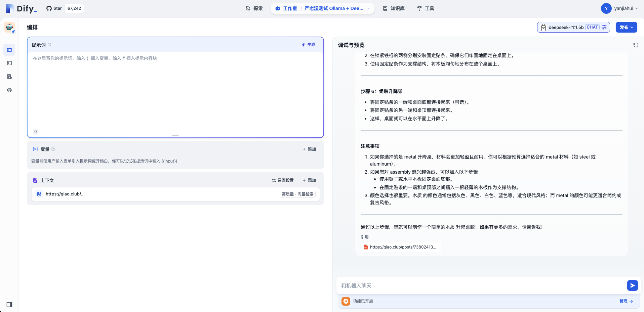Switch to the 知识库 knowledge tab
The width and height of the screenshot is (644, 312).
[x=394, y=8]
